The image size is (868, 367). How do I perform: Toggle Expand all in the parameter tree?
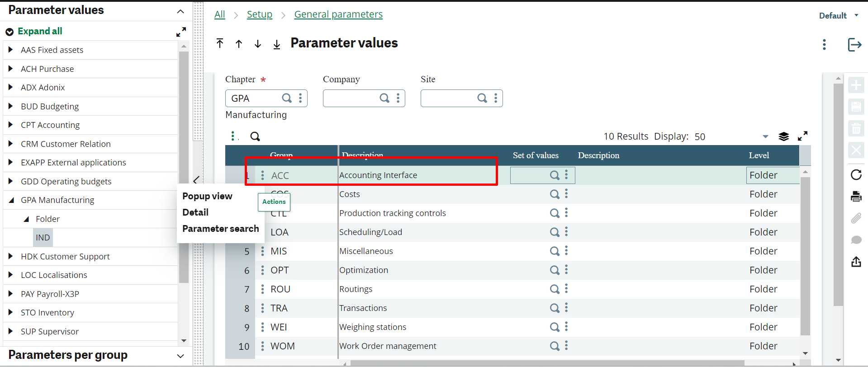pos(34,31)
